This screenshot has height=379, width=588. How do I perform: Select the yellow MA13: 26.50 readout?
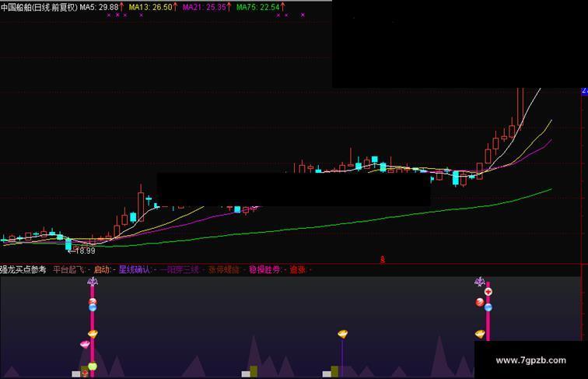[150, 7]
